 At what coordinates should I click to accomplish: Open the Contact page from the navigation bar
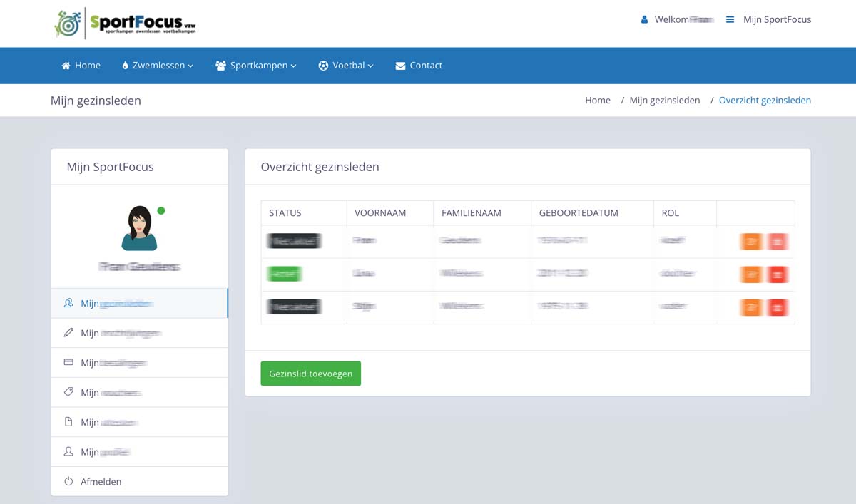(419, 66)
